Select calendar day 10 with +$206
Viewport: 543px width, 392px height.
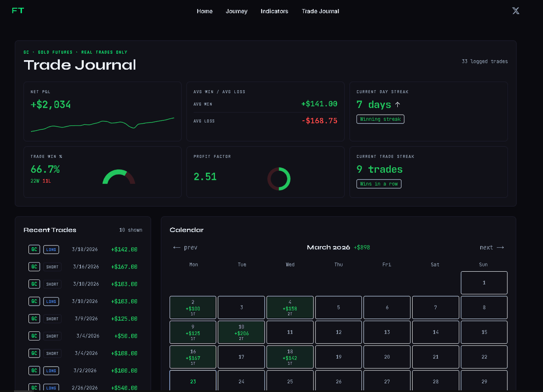click(242, 332)
